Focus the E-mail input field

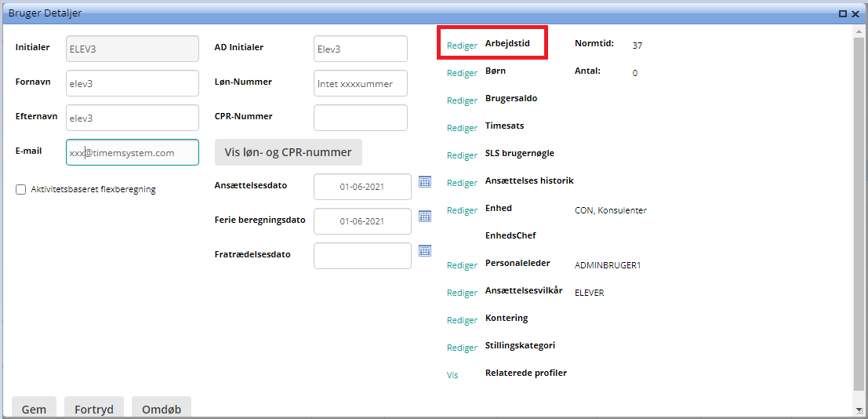(x=132, y=153)
